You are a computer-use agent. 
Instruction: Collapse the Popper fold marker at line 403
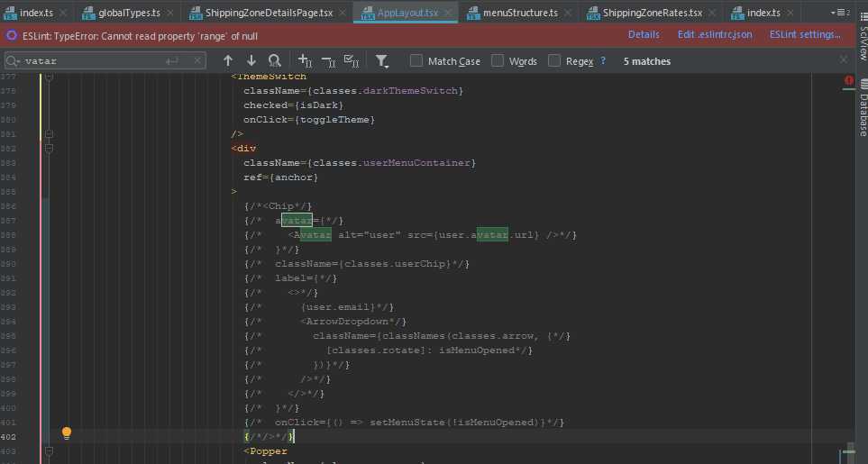coord(49,451)
